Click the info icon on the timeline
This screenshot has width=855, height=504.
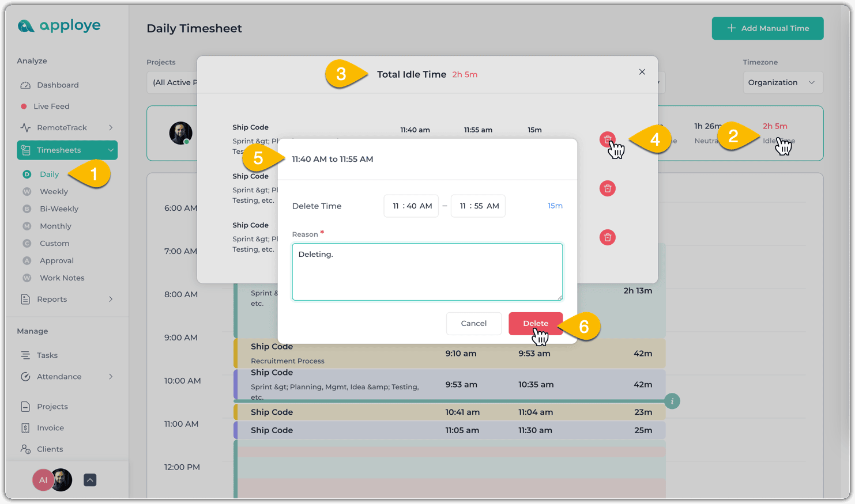click(x=672, y=401)
